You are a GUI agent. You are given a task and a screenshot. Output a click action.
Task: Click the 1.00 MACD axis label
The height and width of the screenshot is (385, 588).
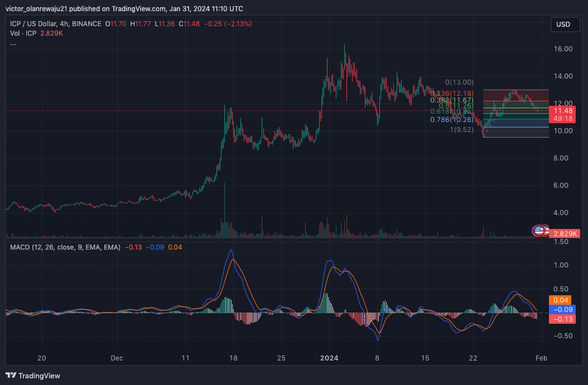(x=561, y=265)
